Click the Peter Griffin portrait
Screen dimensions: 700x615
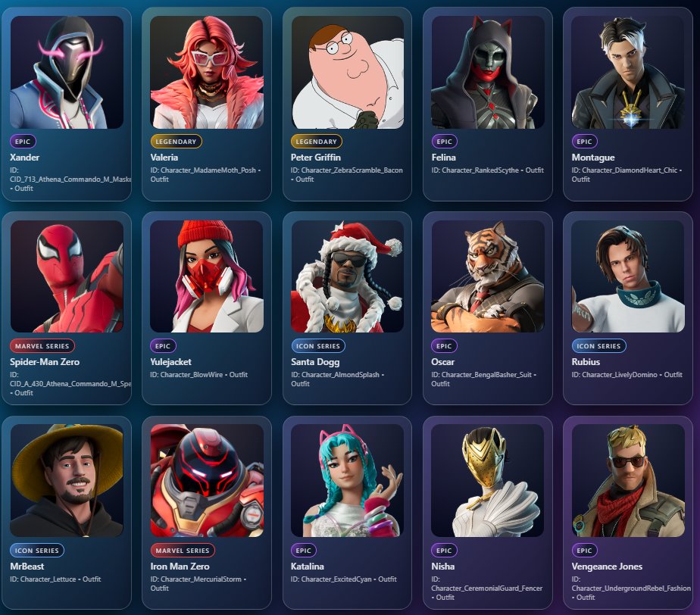tap(347, 72)
